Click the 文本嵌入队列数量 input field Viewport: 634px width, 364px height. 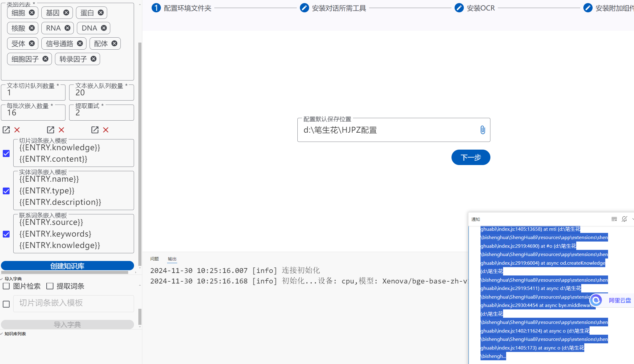point(101,93)
